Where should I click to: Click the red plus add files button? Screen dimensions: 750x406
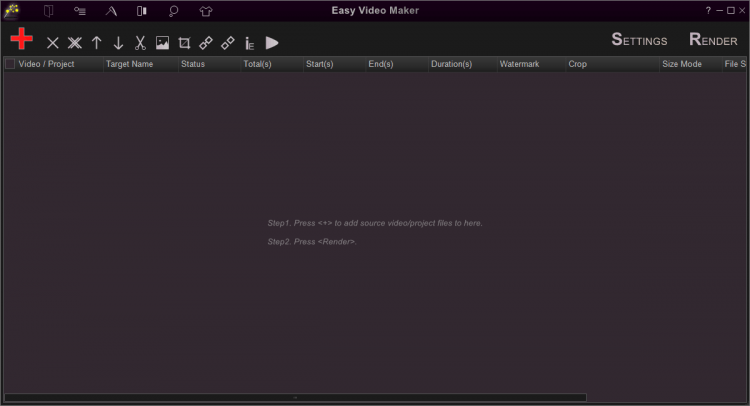pyautogui.click(x=21, y=39)
